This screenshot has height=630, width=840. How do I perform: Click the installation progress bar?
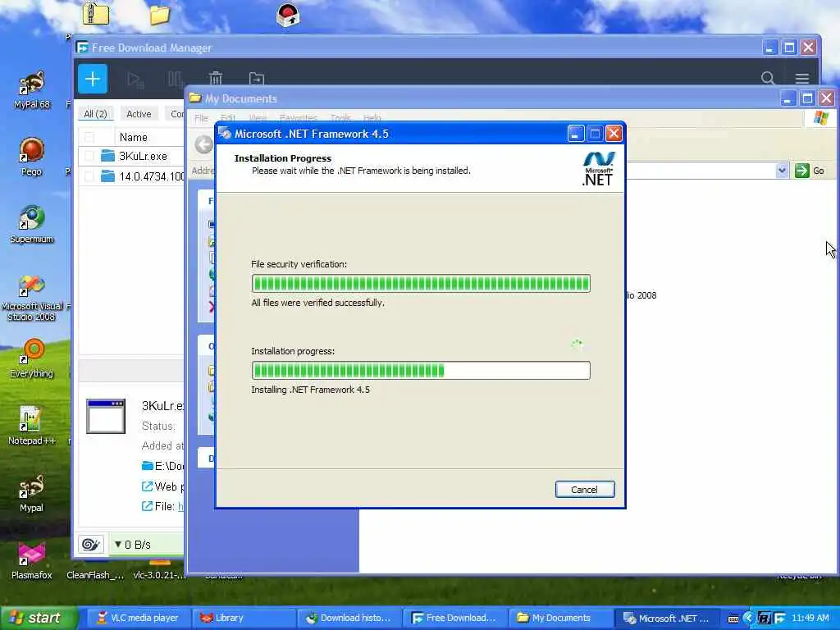coord(421,370)
